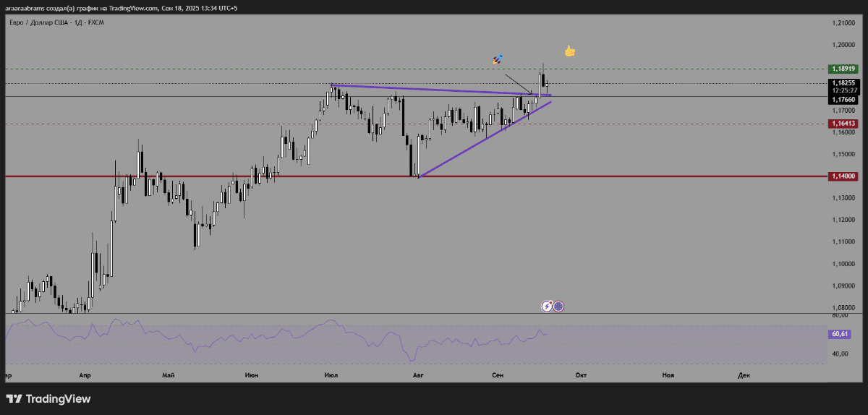This screenshot has width=868, height=415.
Task: Select the upper purple resistance trendline
Action: [x=434, y=90]
